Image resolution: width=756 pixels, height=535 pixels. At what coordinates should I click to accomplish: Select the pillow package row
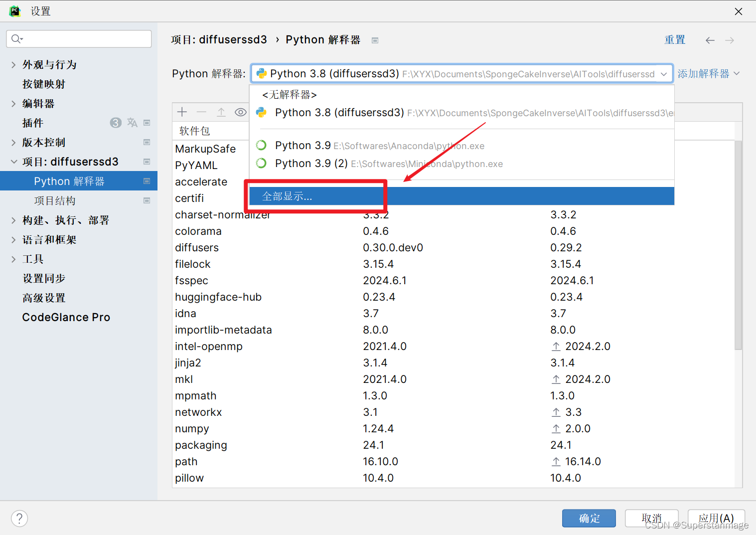click(x=454, y=478)
